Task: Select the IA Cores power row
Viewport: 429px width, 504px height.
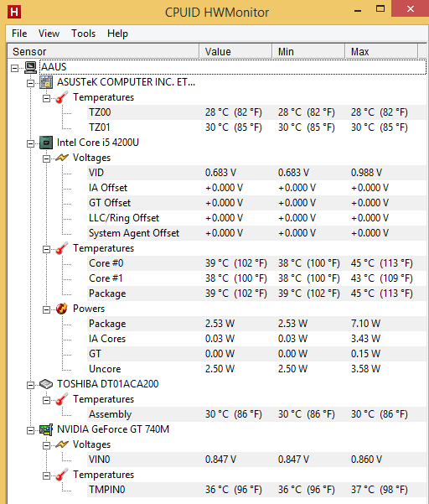Action: (256, 339)
